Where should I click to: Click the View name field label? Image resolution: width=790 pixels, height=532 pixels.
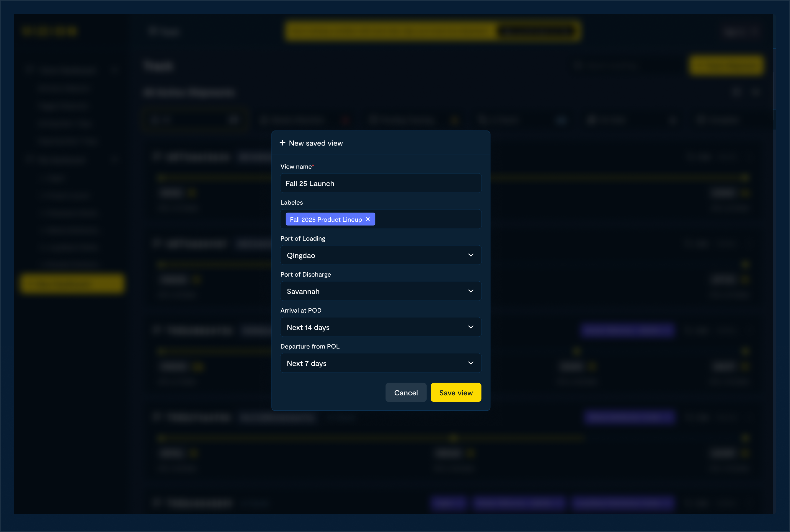point(296,167)
